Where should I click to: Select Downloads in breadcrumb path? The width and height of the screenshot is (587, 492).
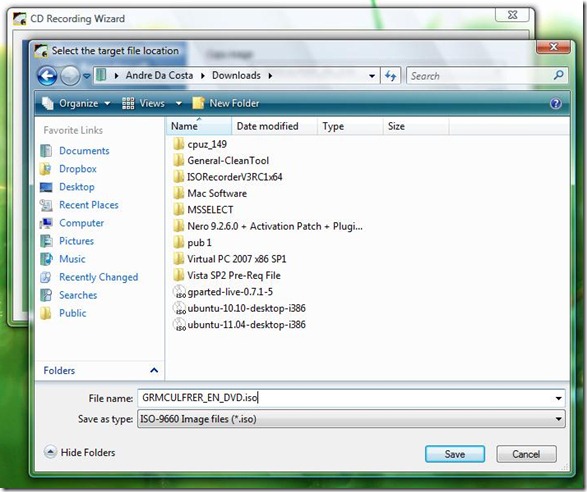click(236, 76)
